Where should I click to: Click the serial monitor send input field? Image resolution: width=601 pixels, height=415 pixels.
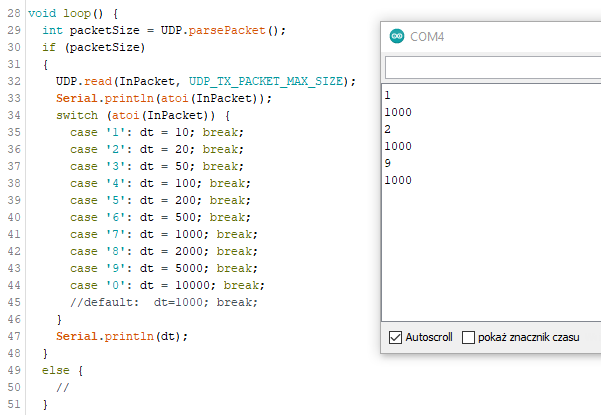click(493, 68)
